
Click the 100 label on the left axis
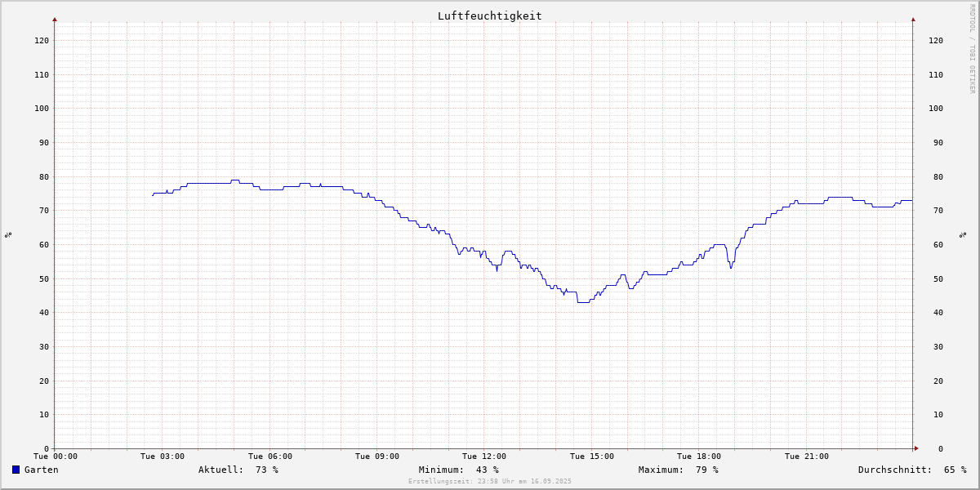coord(41,109)
